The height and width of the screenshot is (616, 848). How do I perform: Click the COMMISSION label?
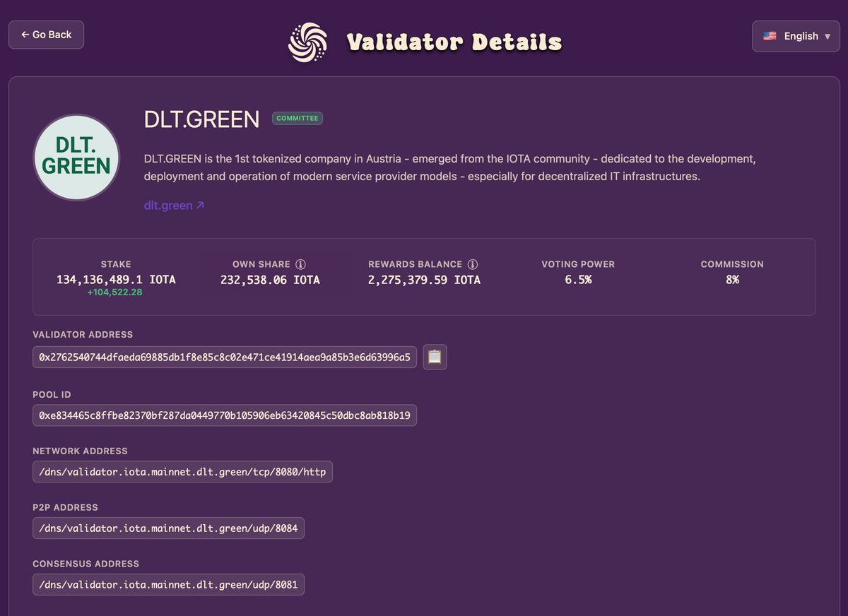pos(732,264)
